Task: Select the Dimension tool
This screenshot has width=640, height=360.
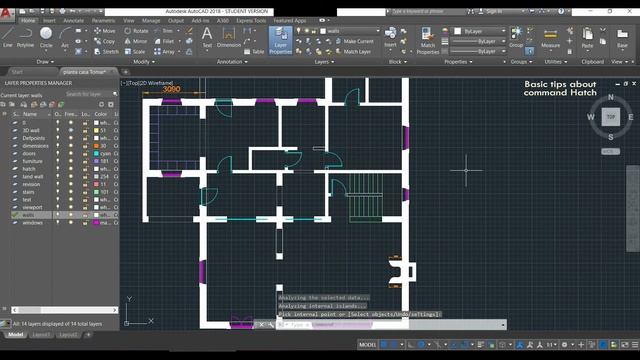Action: coord(229,38)
